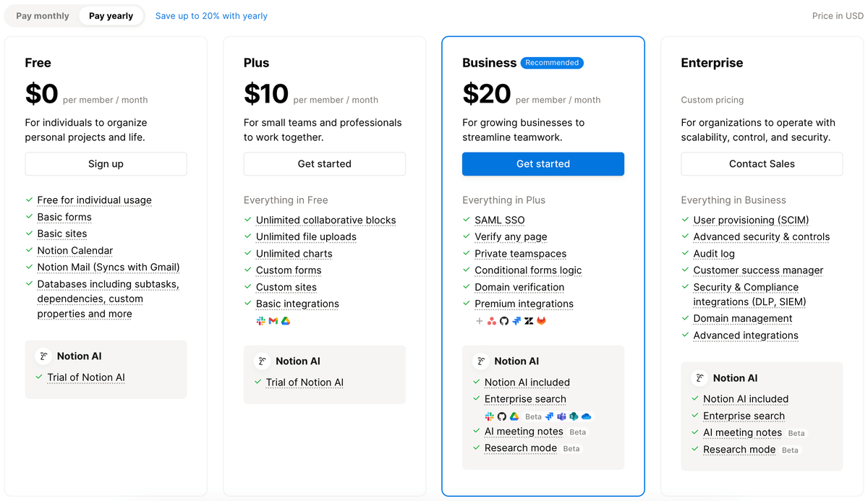
Task: Click Contact Sales on the Enterprise plan
Action: point(762,164)
